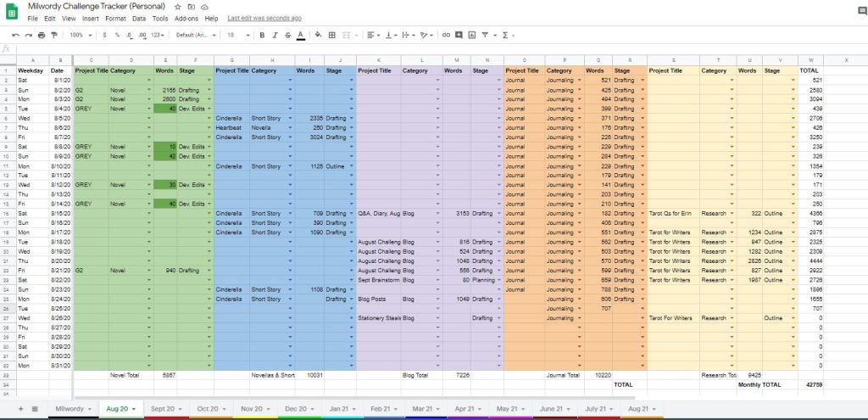
Task: Star the Milwordy Challenge Tracker document
Action: (179, 6)
